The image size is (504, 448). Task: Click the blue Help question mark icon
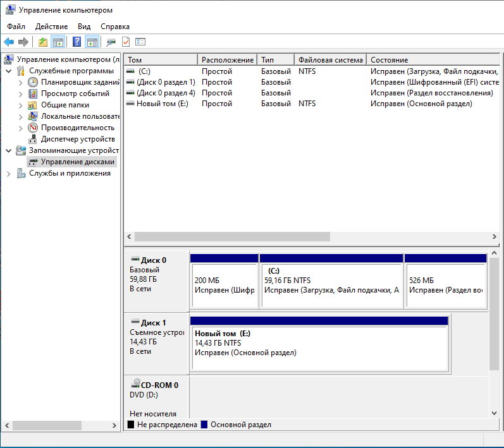point(77,42)
